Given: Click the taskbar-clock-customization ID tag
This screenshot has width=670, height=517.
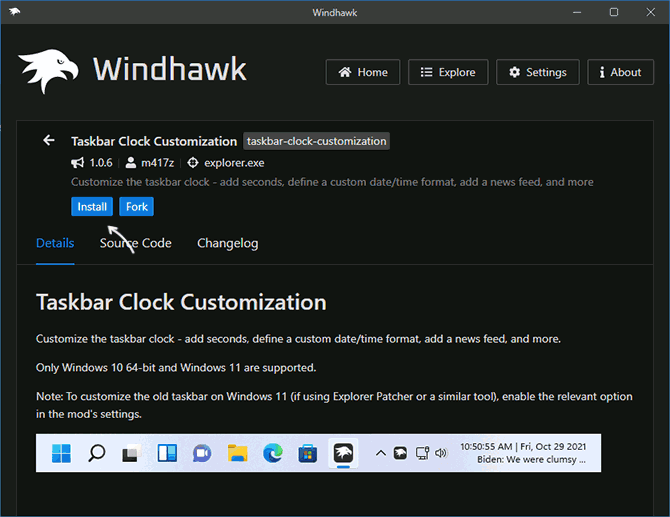Looking at the screenshot, I should 316,141.
